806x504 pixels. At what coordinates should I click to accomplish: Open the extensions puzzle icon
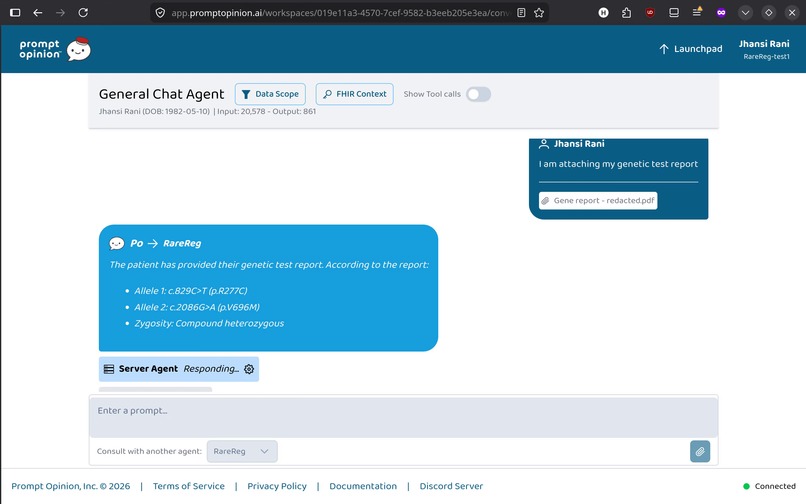pos(626,13)
